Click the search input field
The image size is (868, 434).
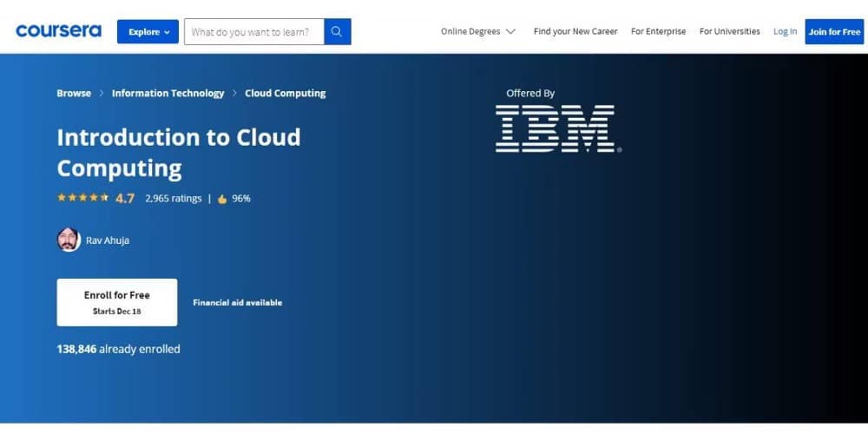pyautogui.click(x=254, y=31)
